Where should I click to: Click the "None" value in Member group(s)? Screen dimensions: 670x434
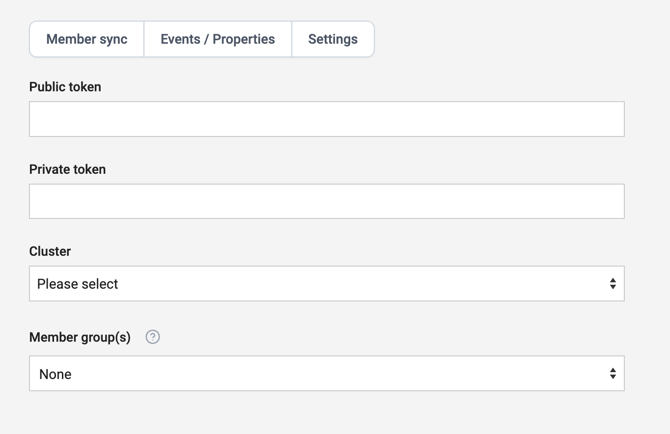coord(55,374)
